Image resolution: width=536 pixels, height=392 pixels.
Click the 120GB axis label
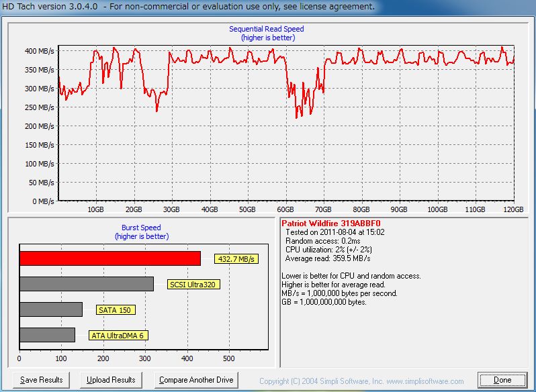pyautogui.click(x=513, y=209)
